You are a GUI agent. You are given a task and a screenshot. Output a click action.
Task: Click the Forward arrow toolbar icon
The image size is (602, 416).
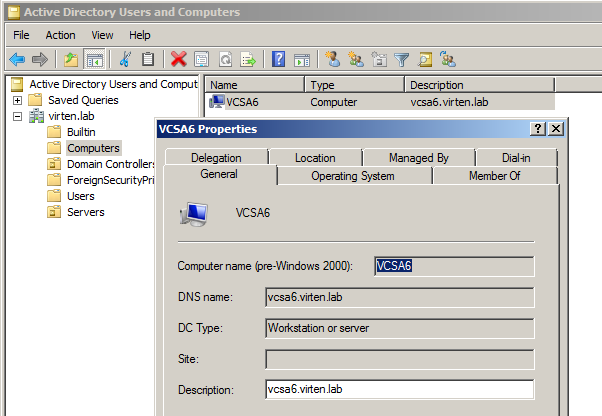40,59
